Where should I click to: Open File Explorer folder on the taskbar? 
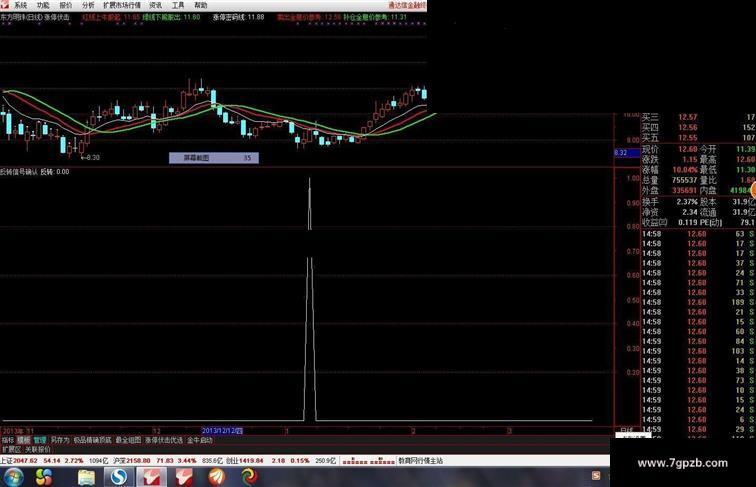pyautogui.click(x=86, y=477)
